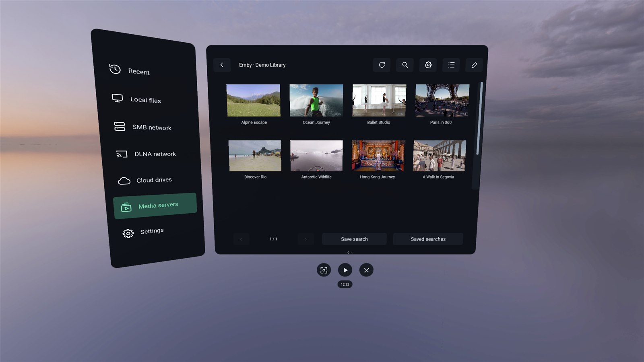
Task: Open Saved searches
Action: tap(428, 239)
